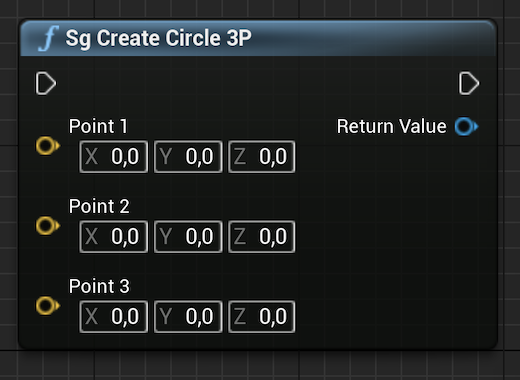Click the function f icon in header
Viewport: 520px width, 380px height.
tap(49, 38)
